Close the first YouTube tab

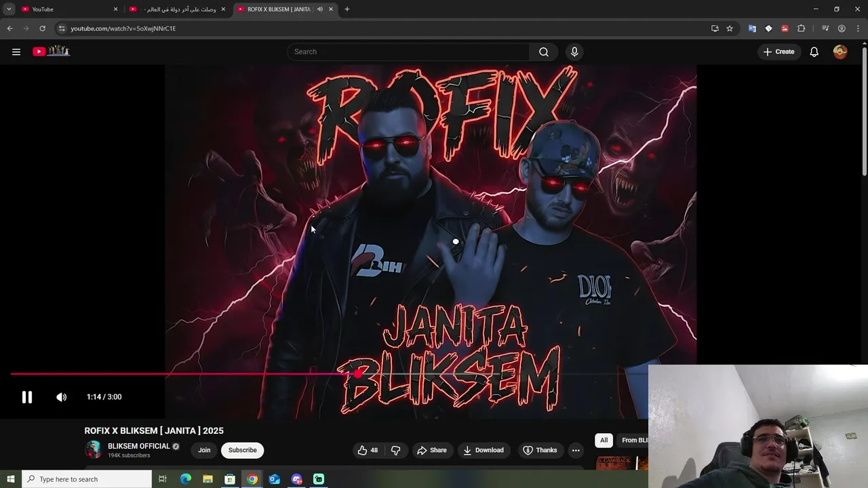pos(115,9)
